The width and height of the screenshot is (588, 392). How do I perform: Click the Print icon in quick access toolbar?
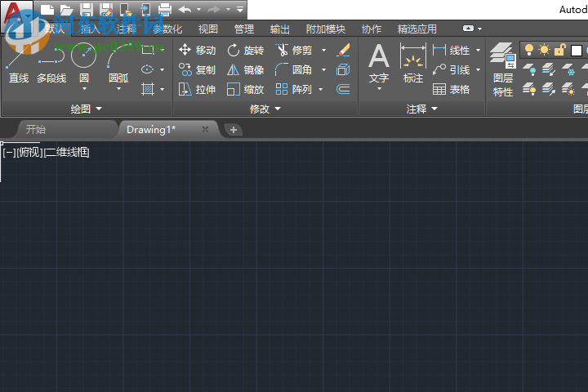[x=164, y=10]
